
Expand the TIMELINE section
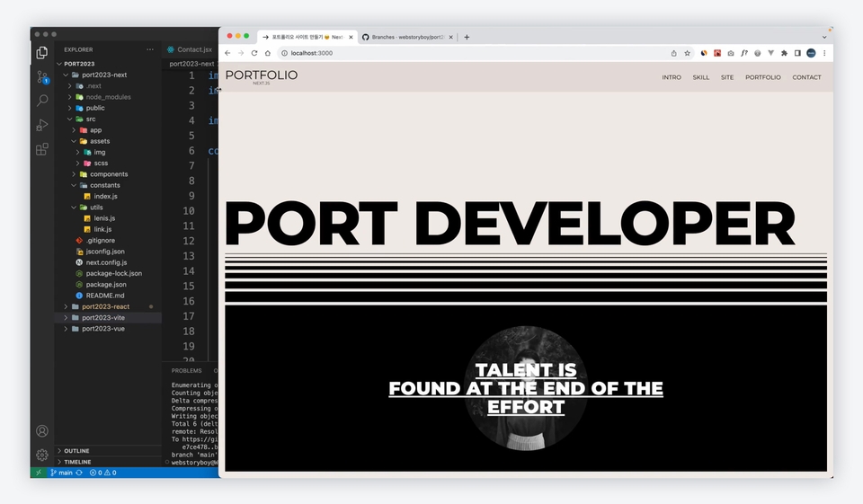point(77,462)
